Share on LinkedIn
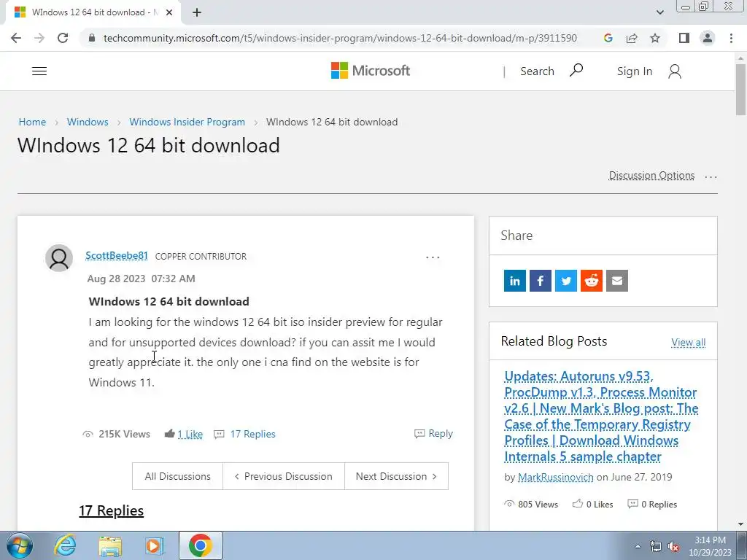747x560 pixels. click(x=514, y=281)
